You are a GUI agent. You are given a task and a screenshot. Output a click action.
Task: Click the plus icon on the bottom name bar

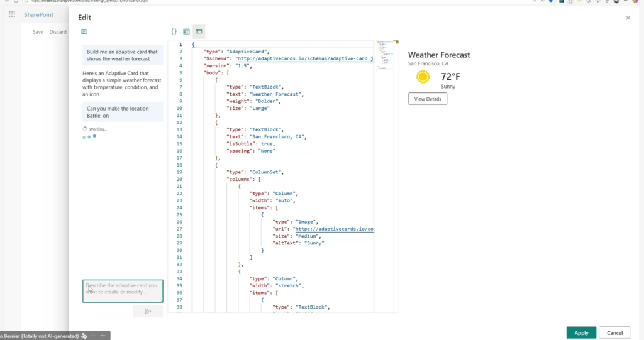click(103, 336)
